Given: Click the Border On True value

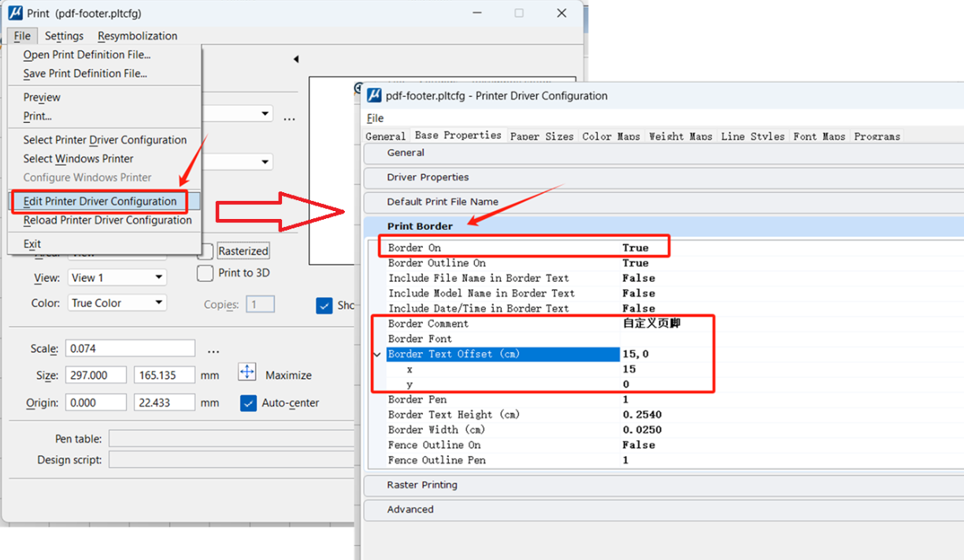Looking at the screenshot, I should pyautogui.click(x=636, y=248).
